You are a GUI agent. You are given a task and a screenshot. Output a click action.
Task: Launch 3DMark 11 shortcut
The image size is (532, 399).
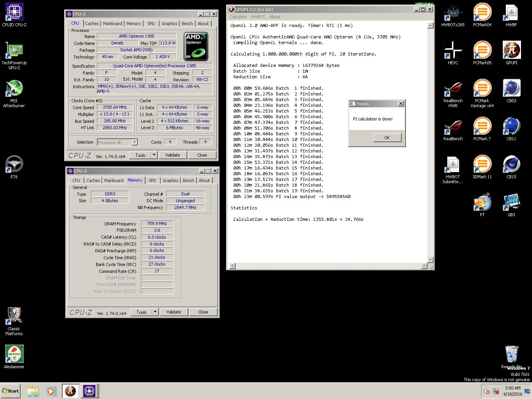[482, 167]
